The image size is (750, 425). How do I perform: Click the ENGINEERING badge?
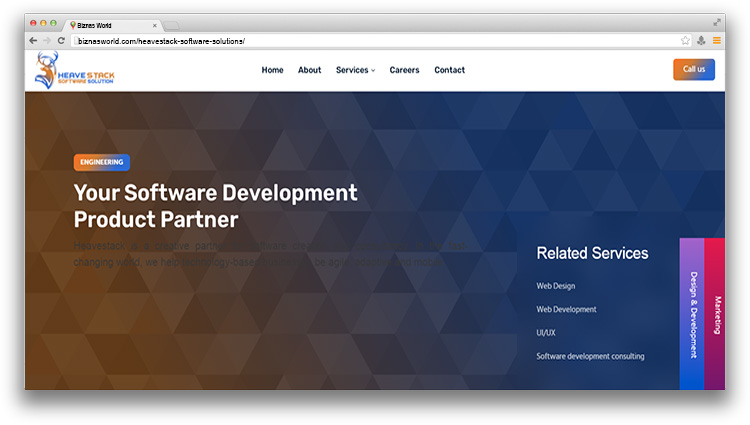[102, 162]
